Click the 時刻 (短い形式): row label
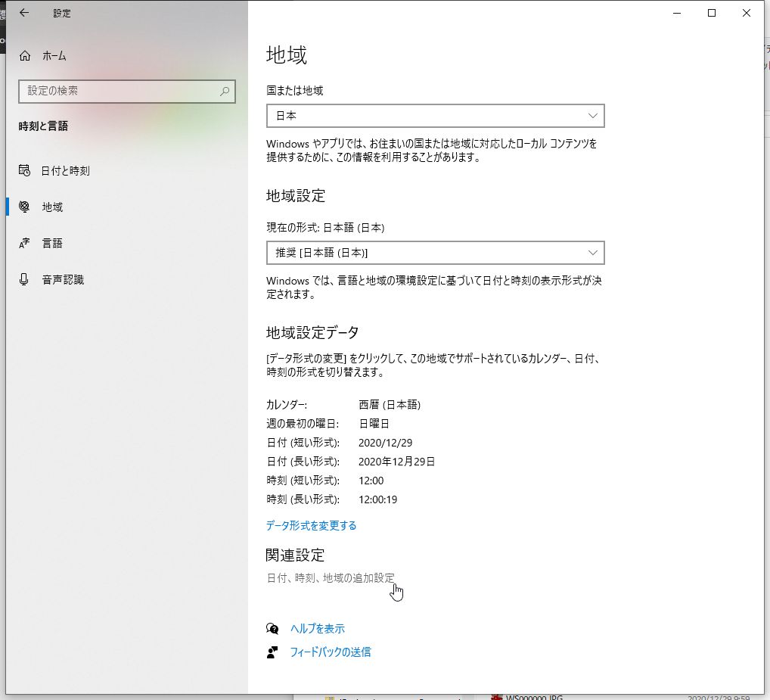 pos(303,481)
